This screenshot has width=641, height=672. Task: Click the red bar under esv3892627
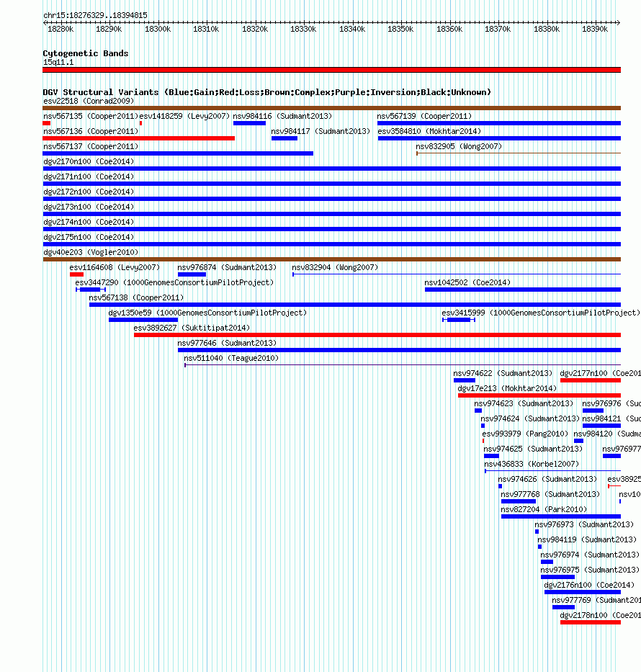click(377, 335)
